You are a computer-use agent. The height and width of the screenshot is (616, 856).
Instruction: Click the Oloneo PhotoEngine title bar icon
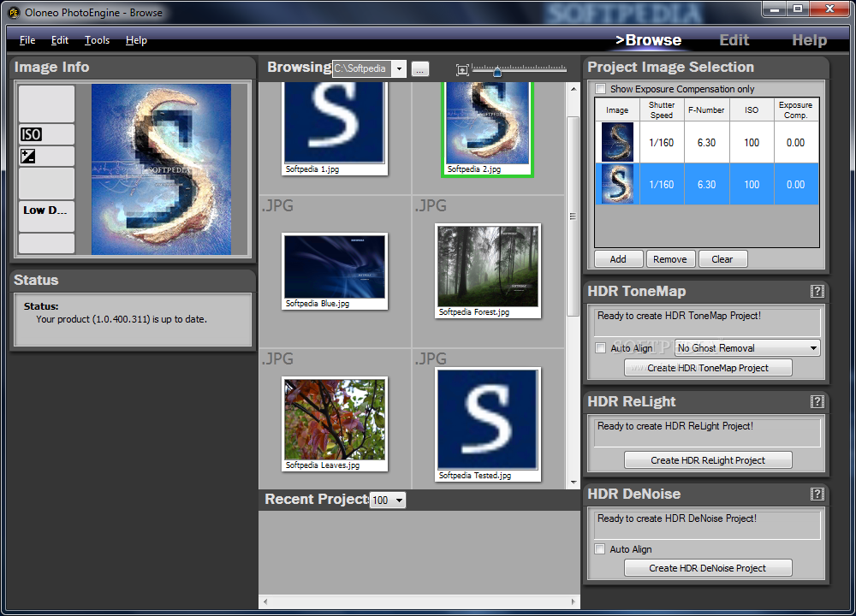coord(13,12)
